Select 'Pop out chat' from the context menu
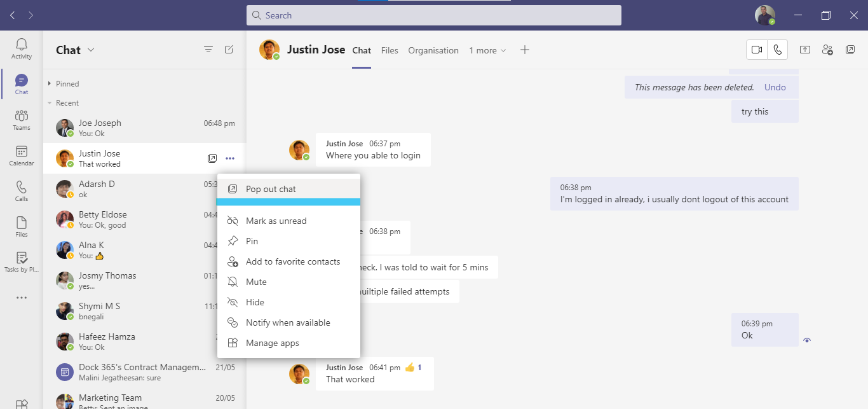Viewport: 868px width, 409px height. point(271,188)
